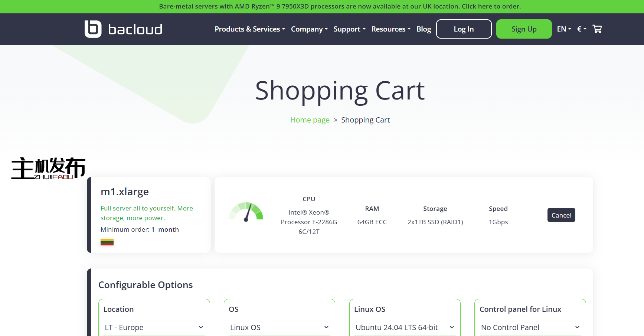Click the bacloud logo icon

93,29
